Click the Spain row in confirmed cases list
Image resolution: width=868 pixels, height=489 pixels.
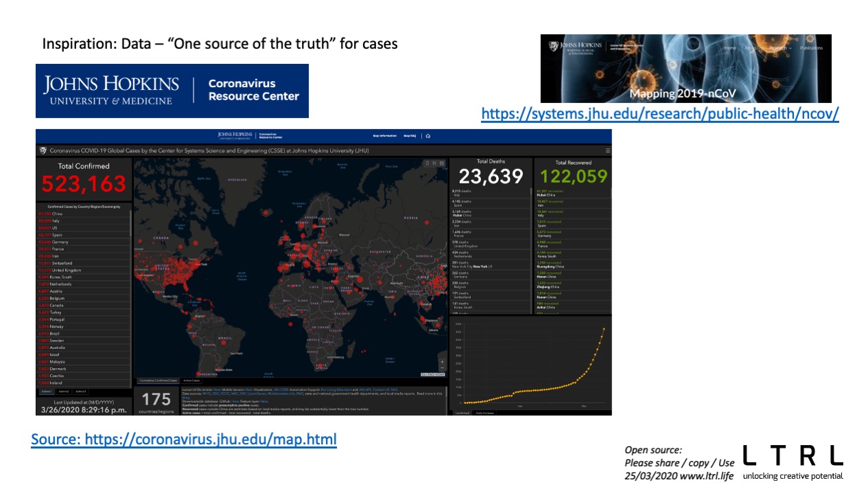82,235
